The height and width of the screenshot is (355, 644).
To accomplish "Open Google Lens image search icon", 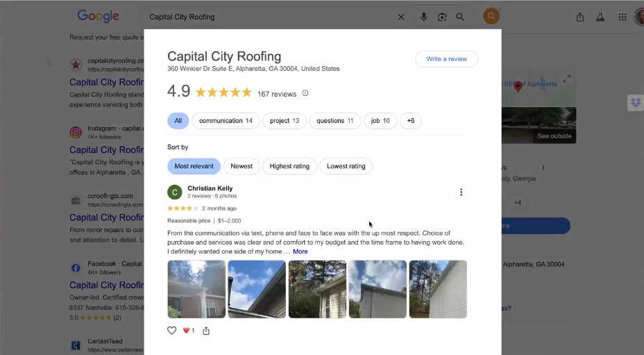I will point(442,17).
